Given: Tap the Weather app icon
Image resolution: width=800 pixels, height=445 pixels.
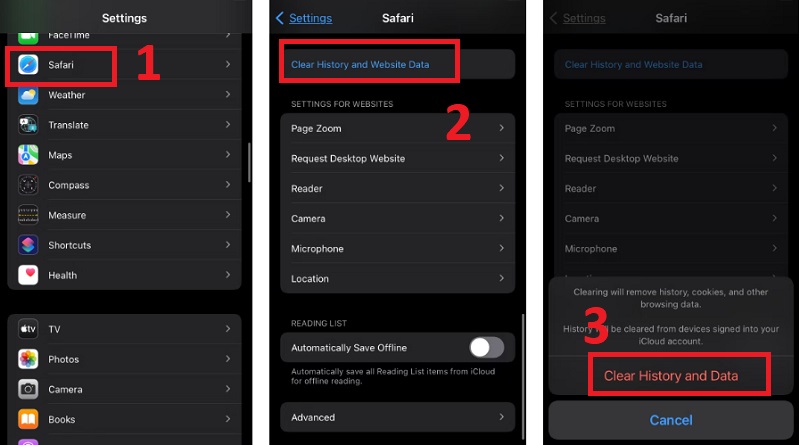Looking at the screenshot, I should [28, 95].
